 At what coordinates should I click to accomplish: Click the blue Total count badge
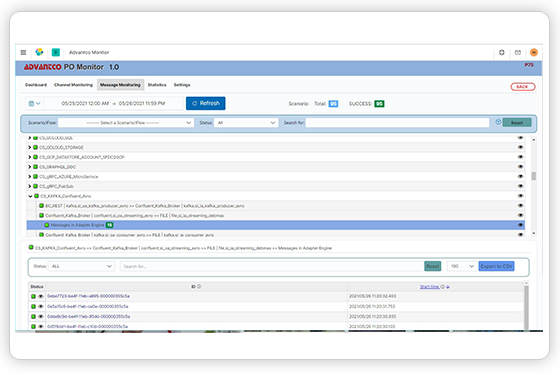point(333,104)
